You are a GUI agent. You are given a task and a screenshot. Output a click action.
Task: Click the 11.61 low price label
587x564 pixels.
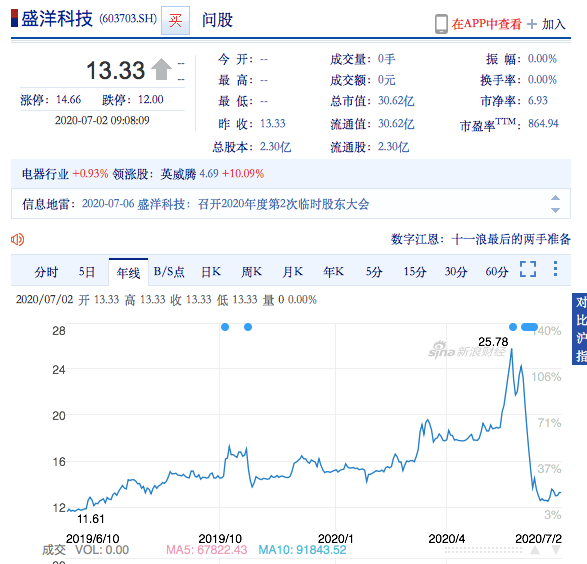click(x=91, y=519)
